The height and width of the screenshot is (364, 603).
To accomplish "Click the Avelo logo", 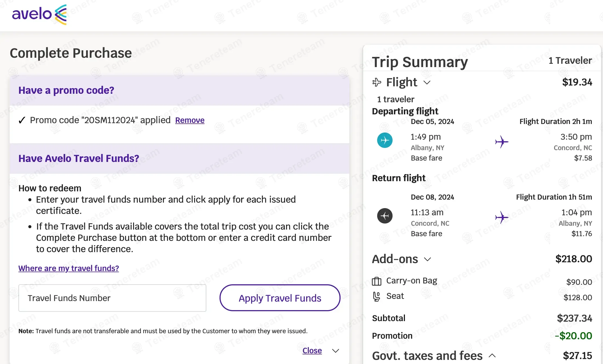I will [x=39, y=14].
